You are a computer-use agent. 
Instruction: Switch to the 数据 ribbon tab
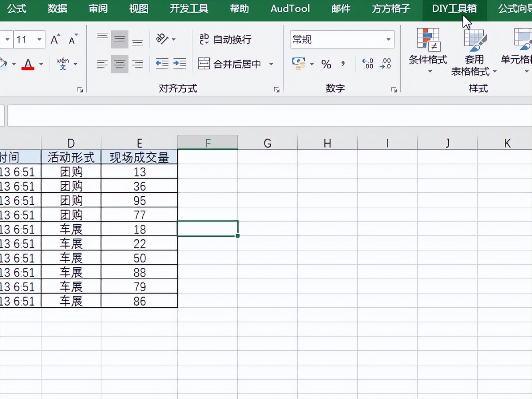coord(57,9)
